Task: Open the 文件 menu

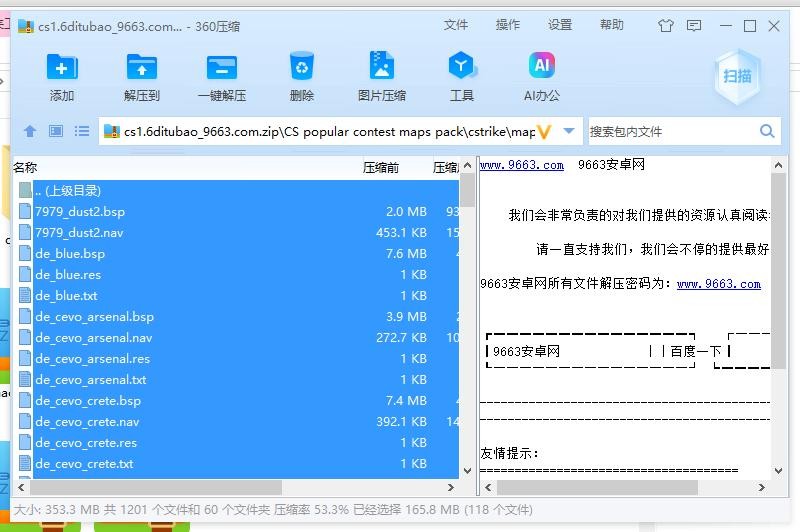Action: point(456,25)
